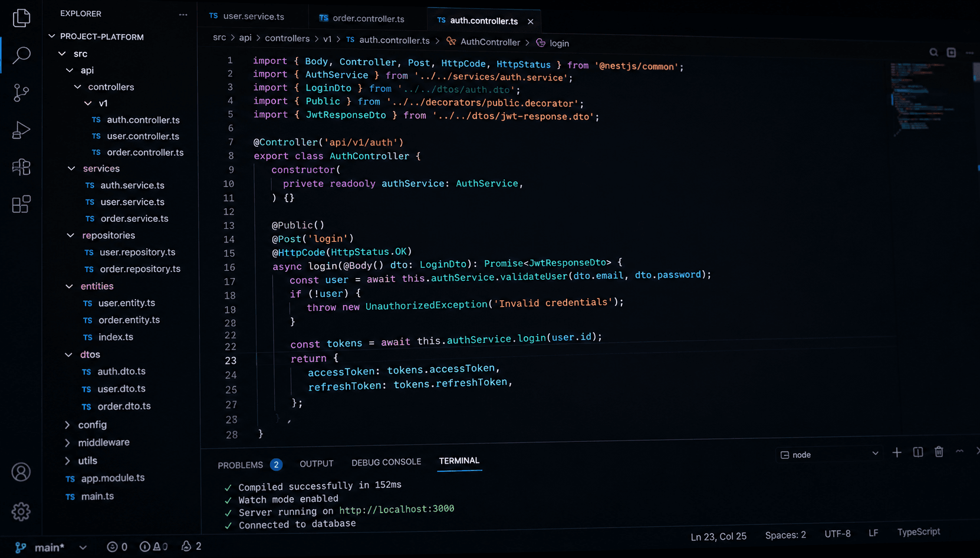This screenshot has width=980, height=558.
Task: Kill terminal with the trash icon
Action: pos(939,452)
